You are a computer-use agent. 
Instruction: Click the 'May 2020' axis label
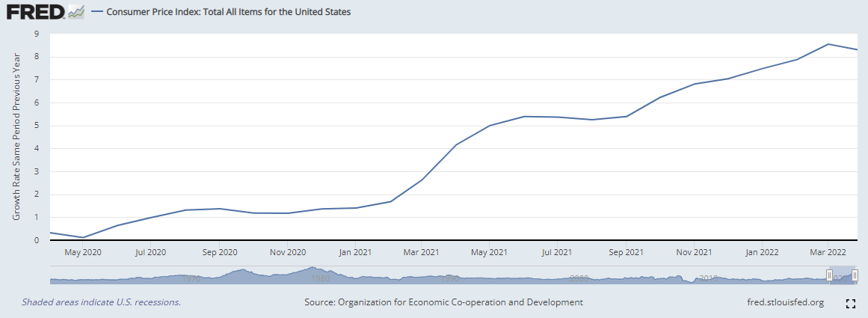tap(84, 252)
